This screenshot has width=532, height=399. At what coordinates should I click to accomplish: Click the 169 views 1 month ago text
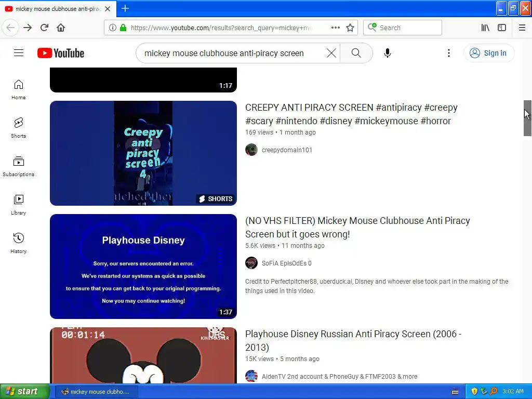click(x=280, y=132)
